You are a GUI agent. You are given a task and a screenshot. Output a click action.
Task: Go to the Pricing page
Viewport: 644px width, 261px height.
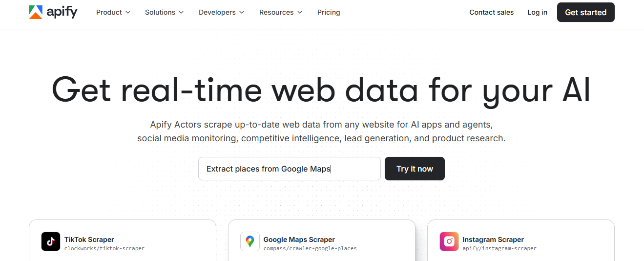(329, 12)
